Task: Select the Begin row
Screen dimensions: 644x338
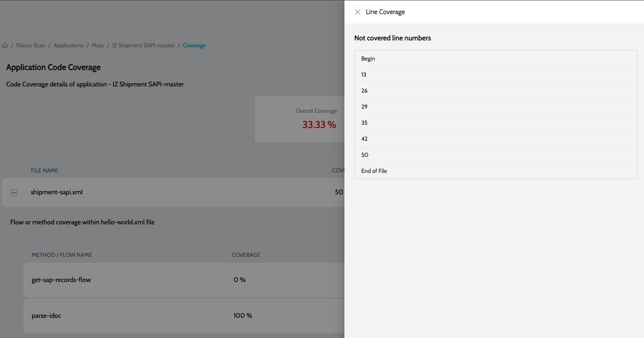Action: [495, 58]
